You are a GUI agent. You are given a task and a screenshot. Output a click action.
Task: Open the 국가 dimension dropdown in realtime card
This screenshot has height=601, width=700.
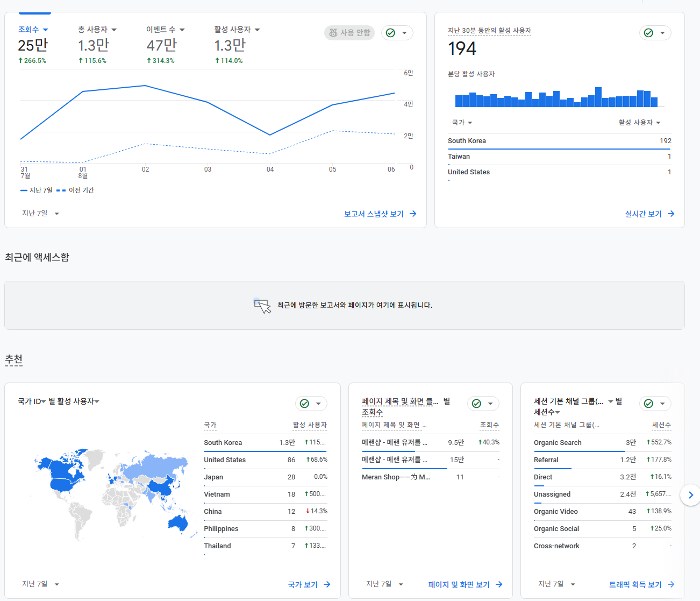click(462, 123)
